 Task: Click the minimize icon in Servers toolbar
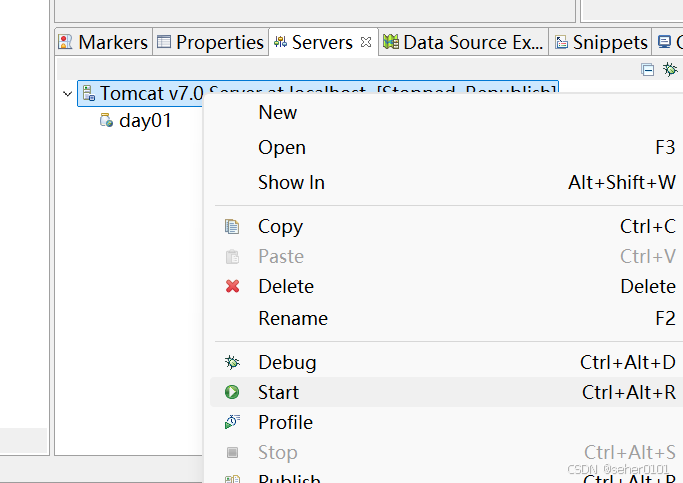[x=648, y=69]
